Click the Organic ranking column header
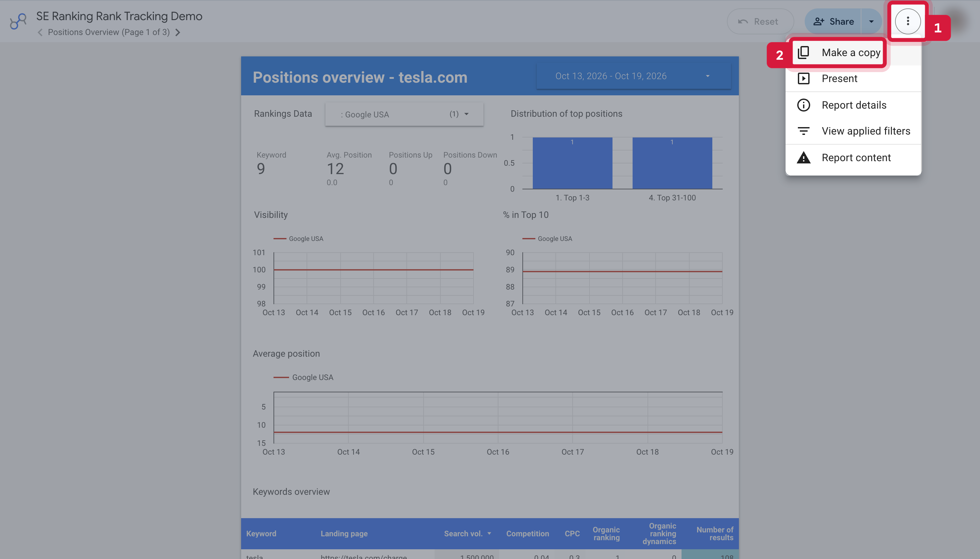 pos(606,533)
